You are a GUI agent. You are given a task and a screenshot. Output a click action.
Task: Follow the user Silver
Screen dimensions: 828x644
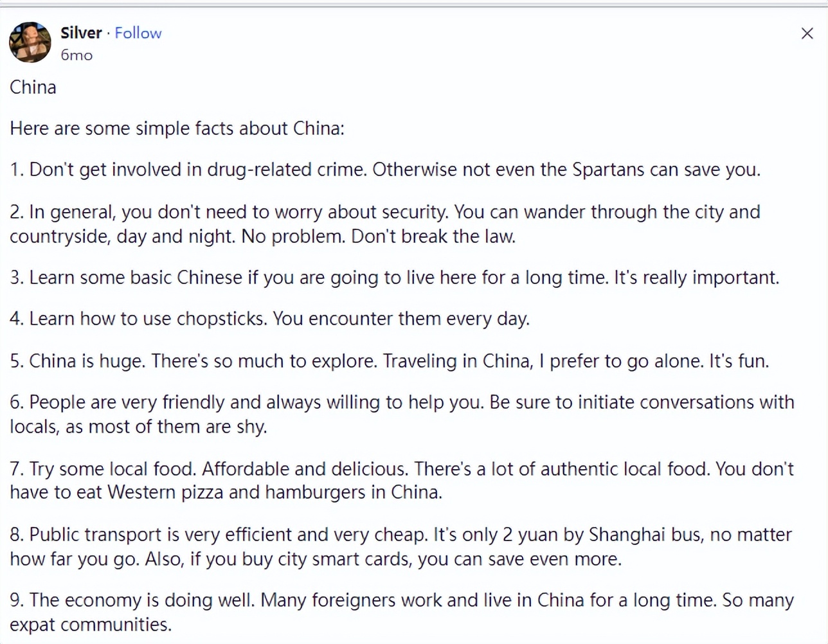[x=138, y=33]
